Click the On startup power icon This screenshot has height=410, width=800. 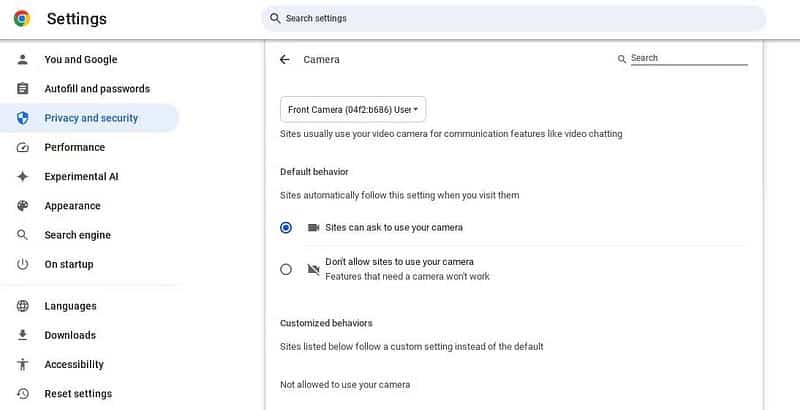pyautogui.click(x=23, y=264)
